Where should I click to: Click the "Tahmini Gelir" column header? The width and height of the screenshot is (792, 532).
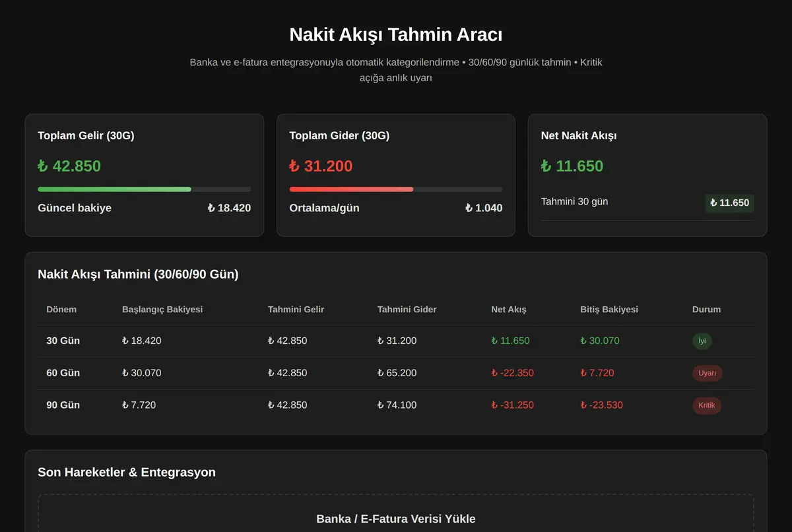point(296,310)
